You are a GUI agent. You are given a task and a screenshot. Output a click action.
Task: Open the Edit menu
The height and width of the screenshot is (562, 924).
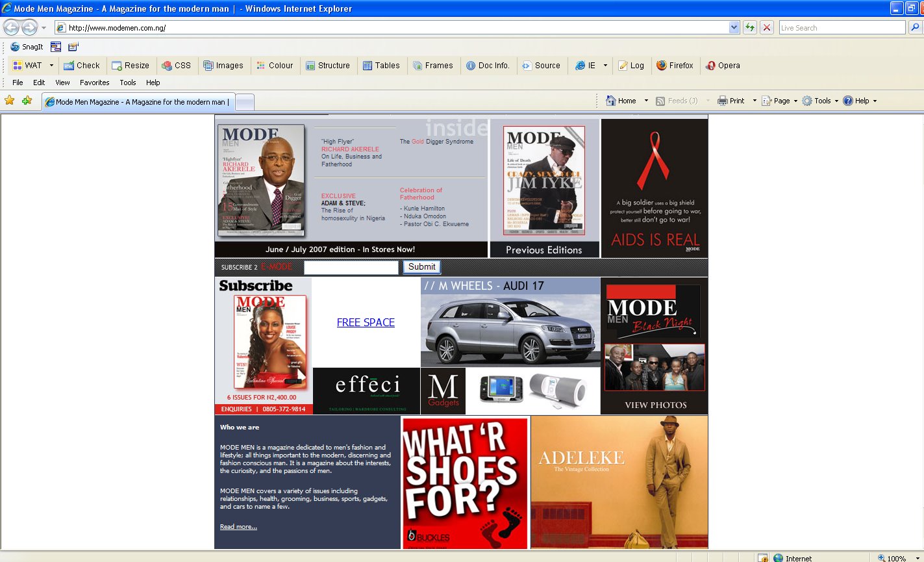pyautogui.click(x=39, y=83)
